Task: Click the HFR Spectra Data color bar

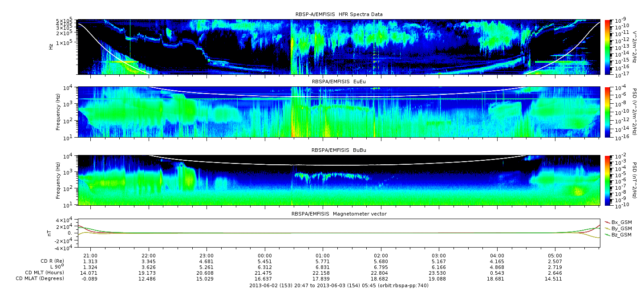Action: (x=608, y=47)
